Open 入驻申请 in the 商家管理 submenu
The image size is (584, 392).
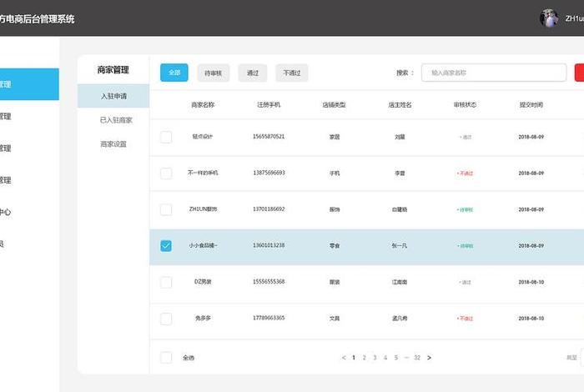[113, 96]
